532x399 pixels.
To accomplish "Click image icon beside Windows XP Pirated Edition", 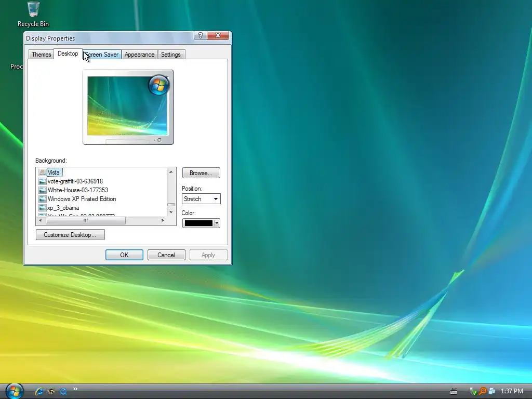I will click(x=43, y=199).
